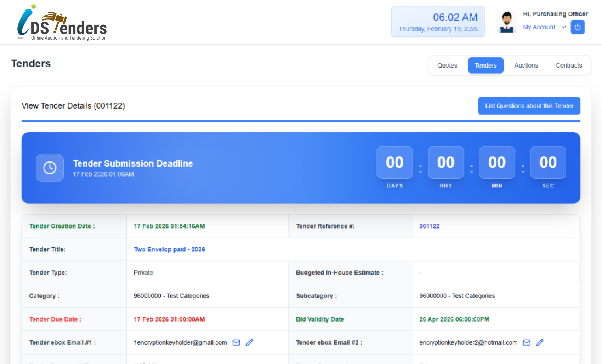Click envelope icon beside ebox Email #1
Image resolution: width=602 pixels, height=364 pixels.
click(236, 342)
